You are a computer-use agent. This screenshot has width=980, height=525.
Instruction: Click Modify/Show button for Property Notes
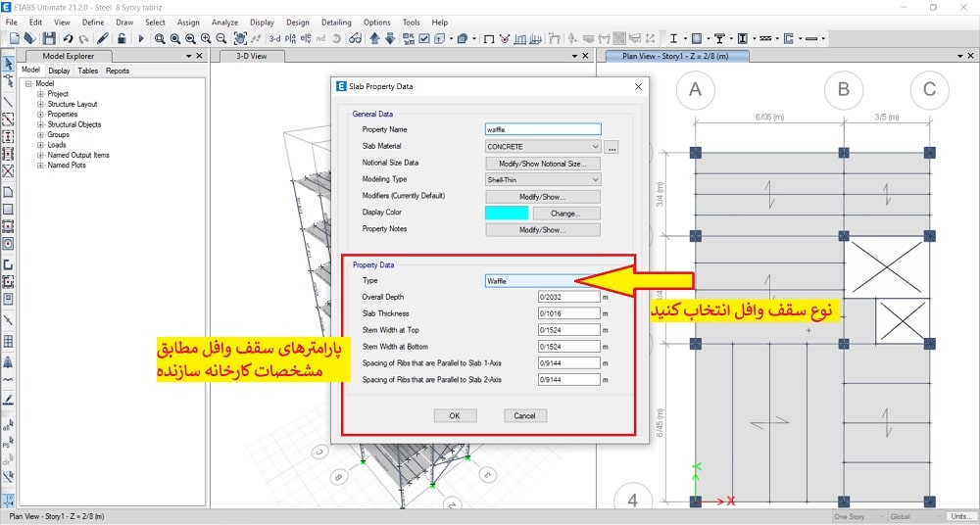[x=543, y=230]
